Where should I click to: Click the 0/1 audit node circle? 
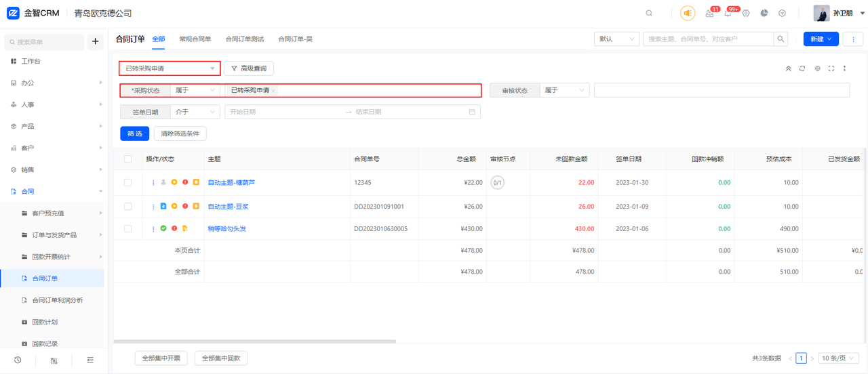[497, 183]
